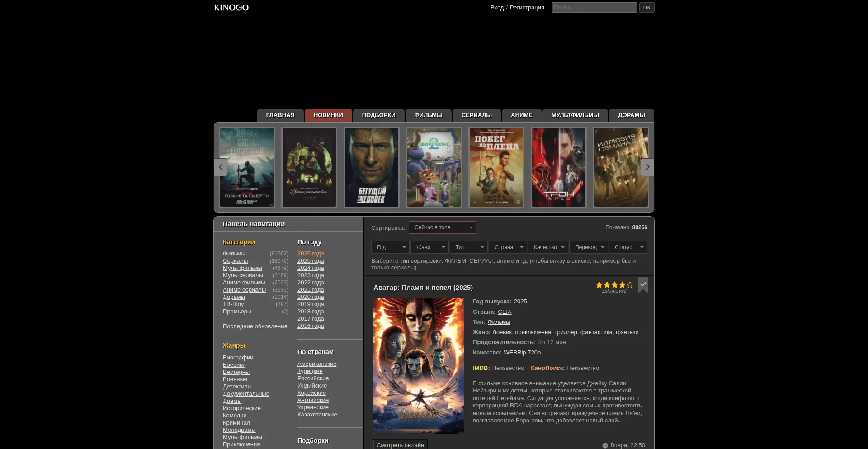
Task: Click the search input field
Action: [594, 8]
